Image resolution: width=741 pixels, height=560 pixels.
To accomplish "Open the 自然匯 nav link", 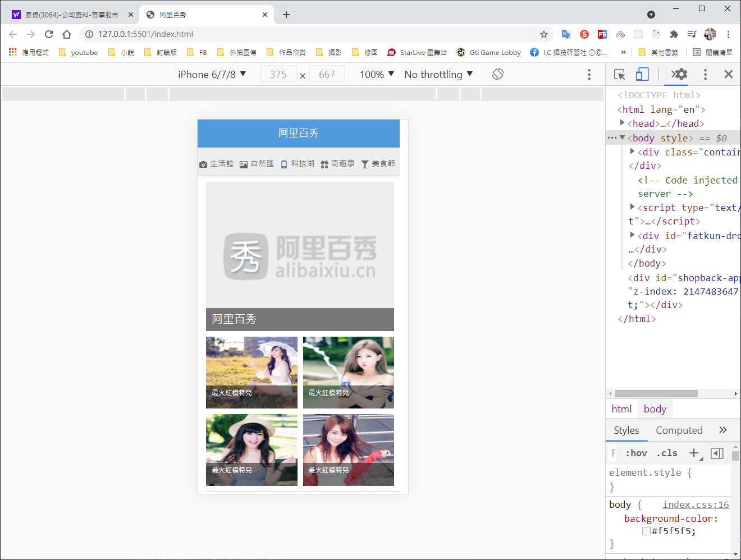I will coord(257,163).
